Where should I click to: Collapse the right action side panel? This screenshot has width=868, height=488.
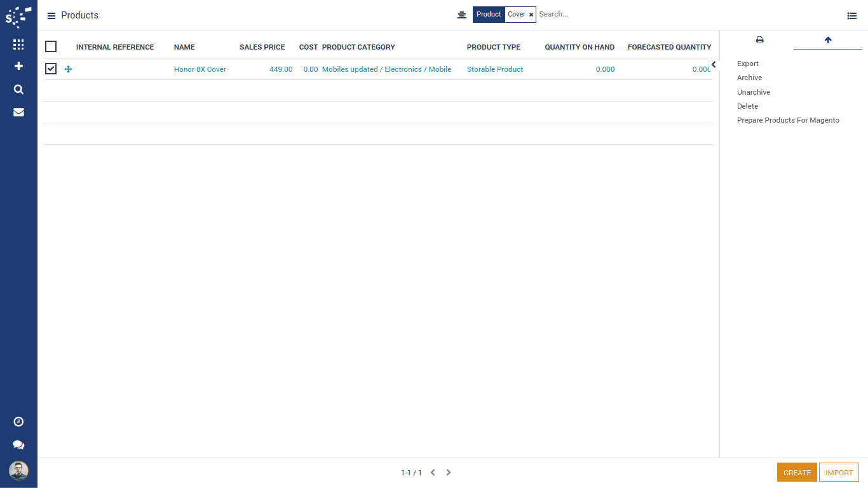click(x=714, y=65)
